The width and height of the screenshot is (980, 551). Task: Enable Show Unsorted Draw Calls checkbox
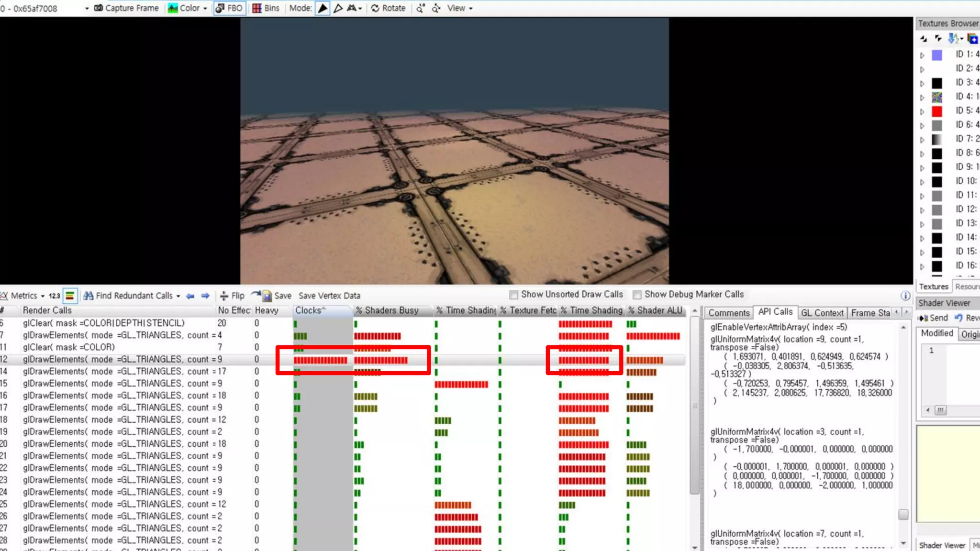point(513,295)
